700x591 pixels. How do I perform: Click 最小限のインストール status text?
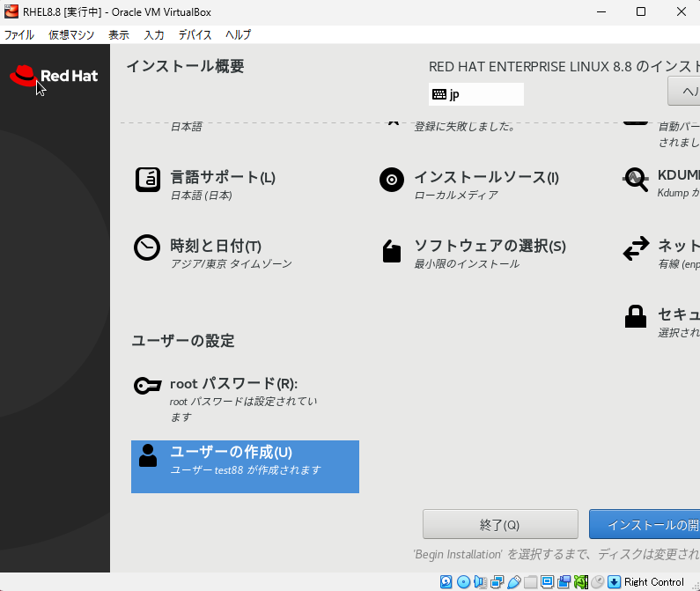pyautogui.click(x=467, y=264)
